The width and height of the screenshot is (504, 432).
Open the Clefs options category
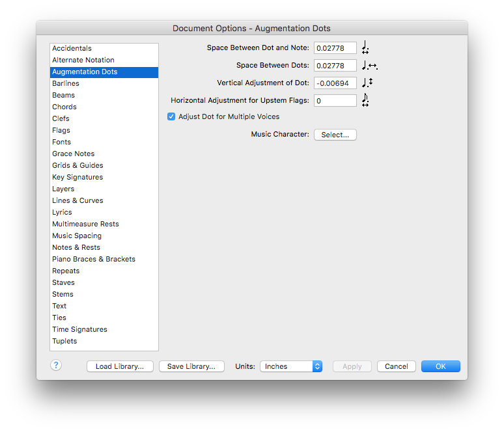[x=104, y=118]
